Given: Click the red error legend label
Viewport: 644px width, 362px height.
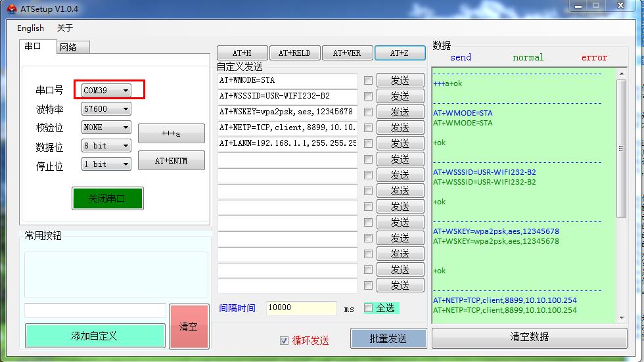Looking at the screenshot, I should 594,57.
